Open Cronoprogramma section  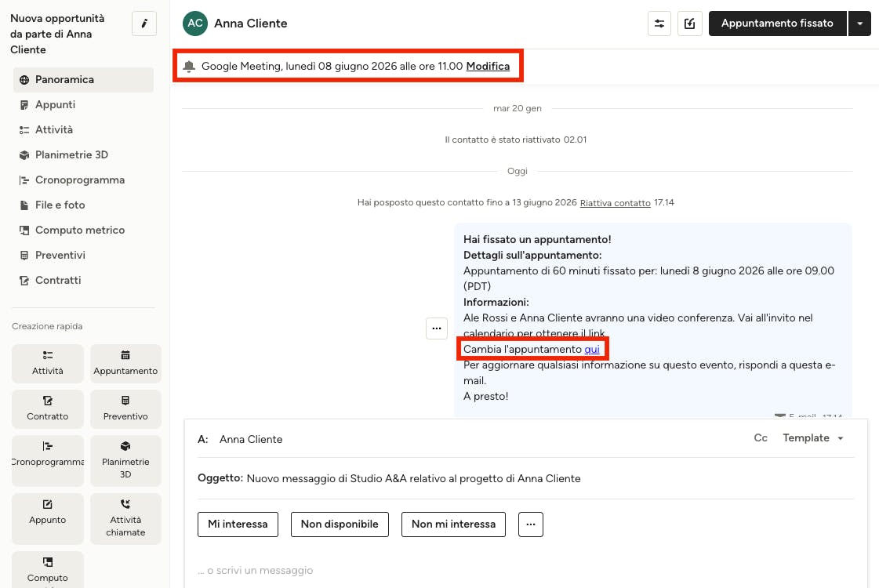[x=84, y=180]
